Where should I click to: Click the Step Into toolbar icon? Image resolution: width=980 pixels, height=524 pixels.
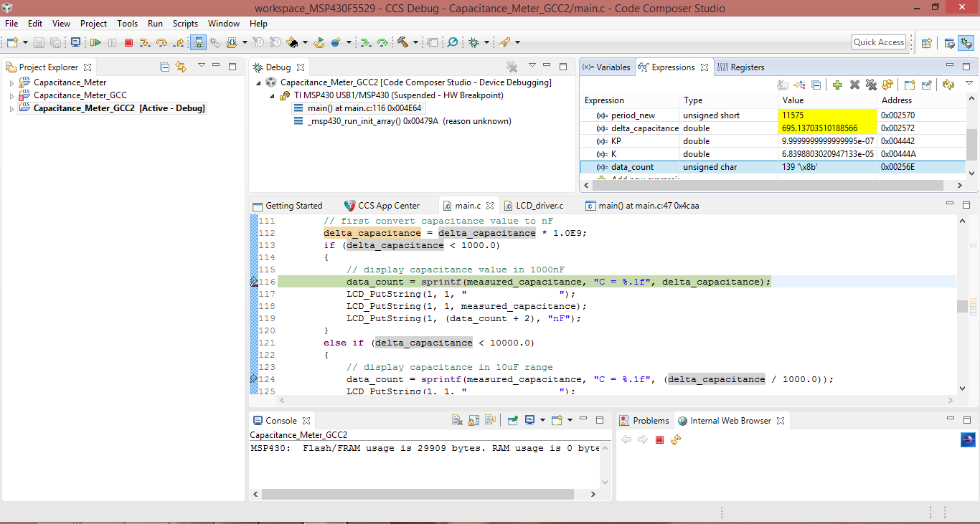coord(145,42)
